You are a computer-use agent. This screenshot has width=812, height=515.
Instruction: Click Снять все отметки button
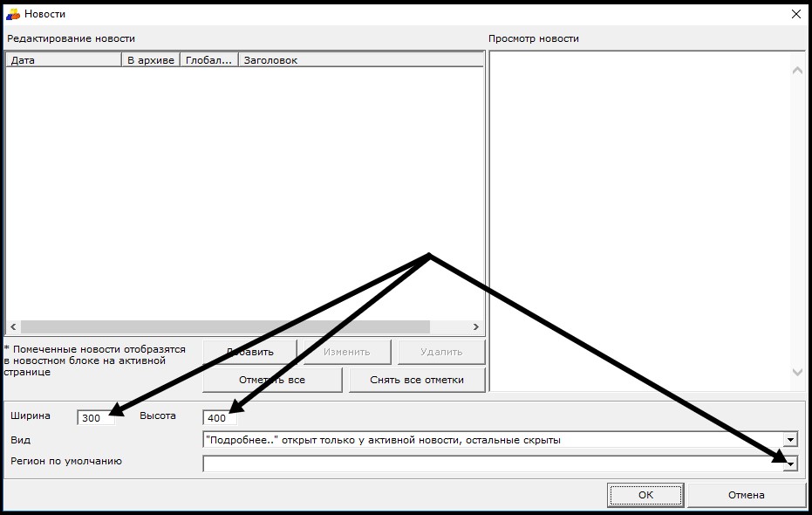pyautogui.click(x=416, y=380)
